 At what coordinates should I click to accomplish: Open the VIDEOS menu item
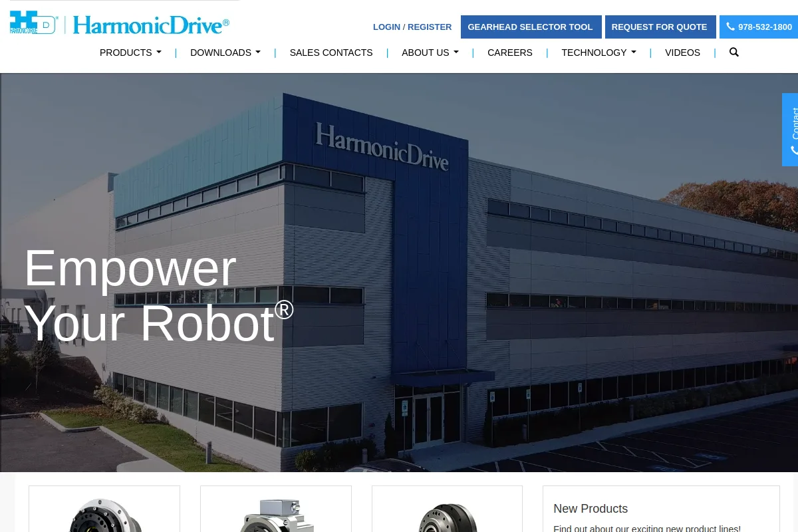coord(682,53)
